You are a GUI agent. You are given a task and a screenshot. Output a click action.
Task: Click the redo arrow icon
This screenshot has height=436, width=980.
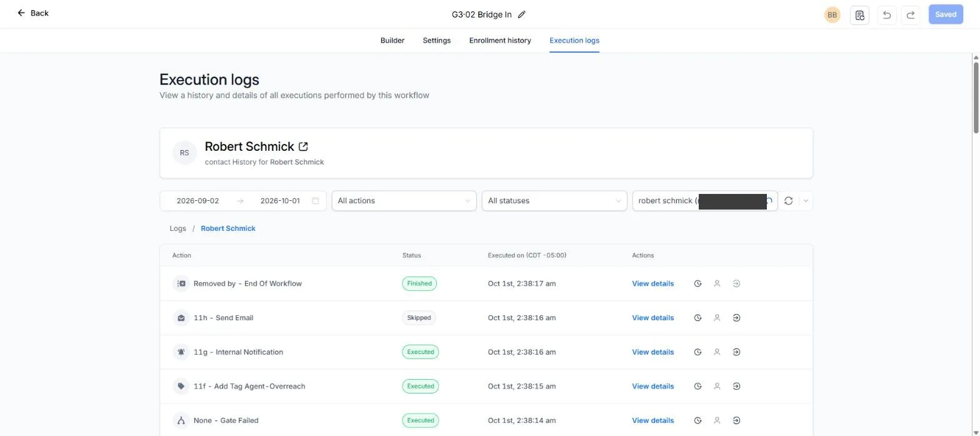point(910,14)
